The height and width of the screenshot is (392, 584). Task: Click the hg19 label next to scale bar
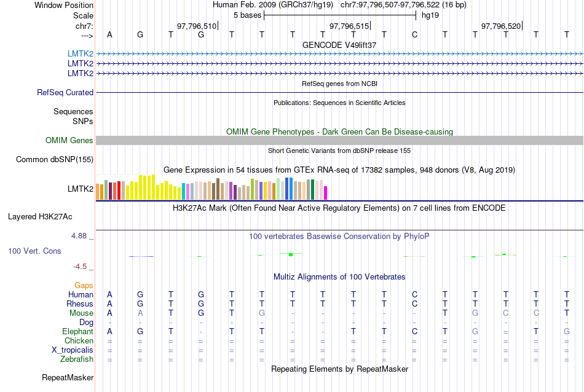tap(430, 15)
